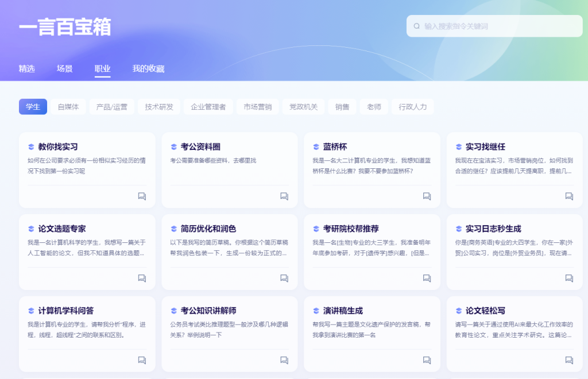Switch to the 场景 tab
The image size is (588, 379).
pyautogui.click(x=65, y=69)
